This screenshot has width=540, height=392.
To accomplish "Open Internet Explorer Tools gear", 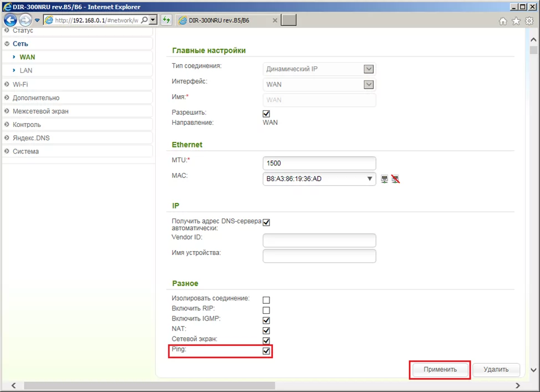I will click(x=528, y=21).
